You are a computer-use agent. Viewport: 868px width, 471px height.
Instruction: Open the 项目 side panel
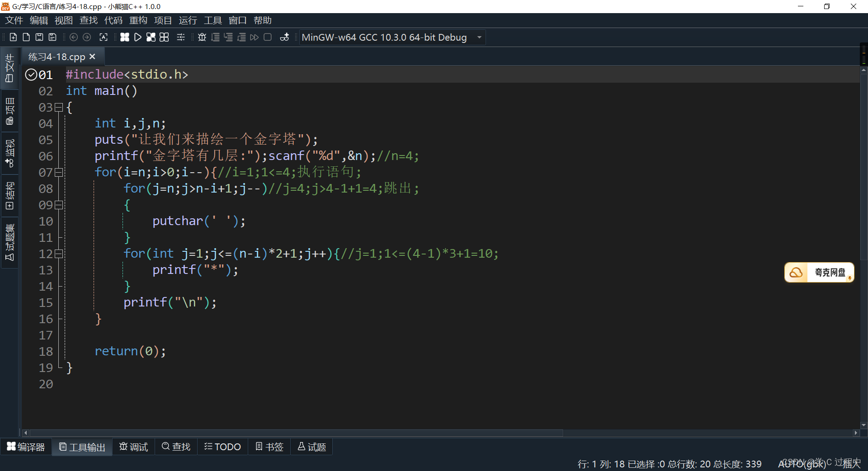[9, 111]
